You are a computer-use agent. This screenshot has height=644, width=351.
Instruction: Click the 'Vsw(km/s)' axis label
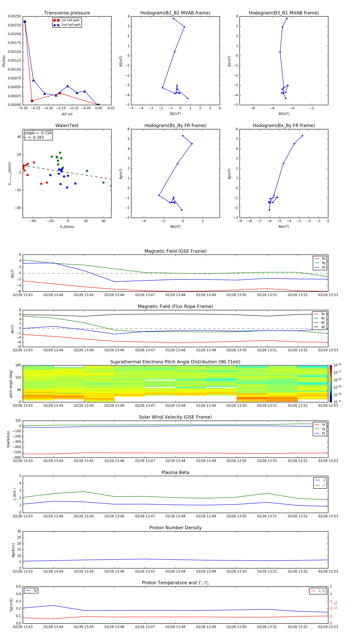point(8,439)
